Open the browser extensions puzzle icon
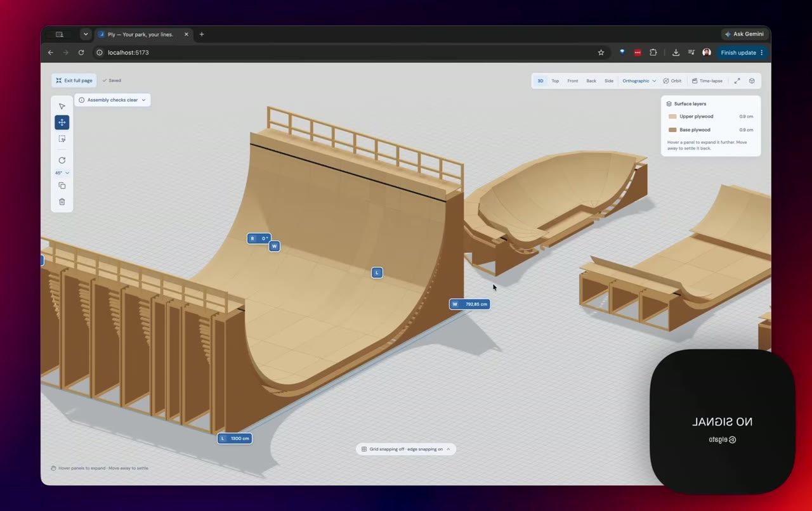Viewport: 812px width, 511px height. (x=653, y=53)
